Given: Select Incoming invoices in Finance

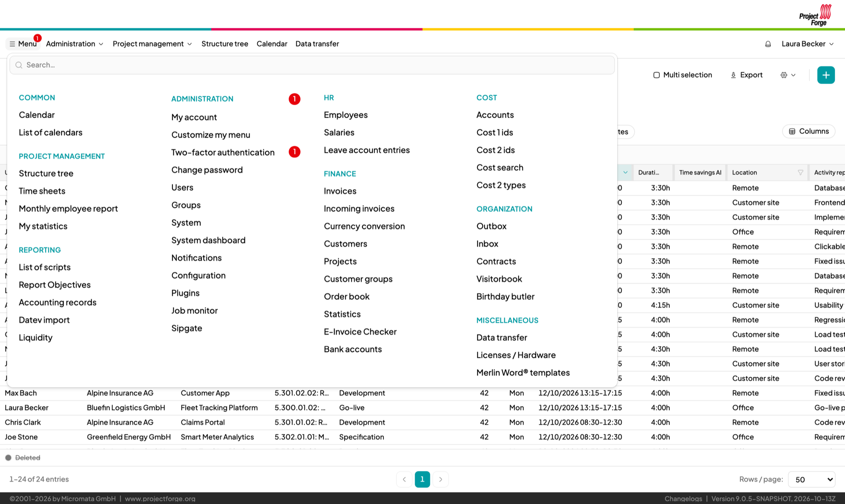Looking at the screenshot, I should (x=359, y=208).
